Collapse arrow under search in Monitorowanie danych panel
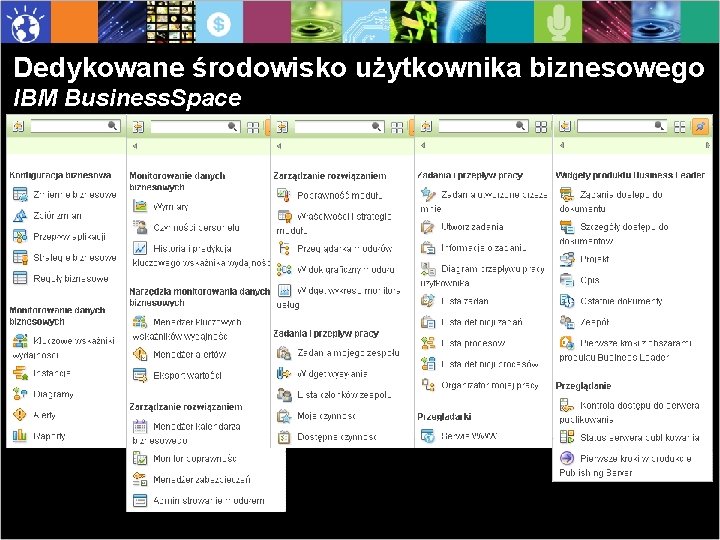 [x=135, y=146]
